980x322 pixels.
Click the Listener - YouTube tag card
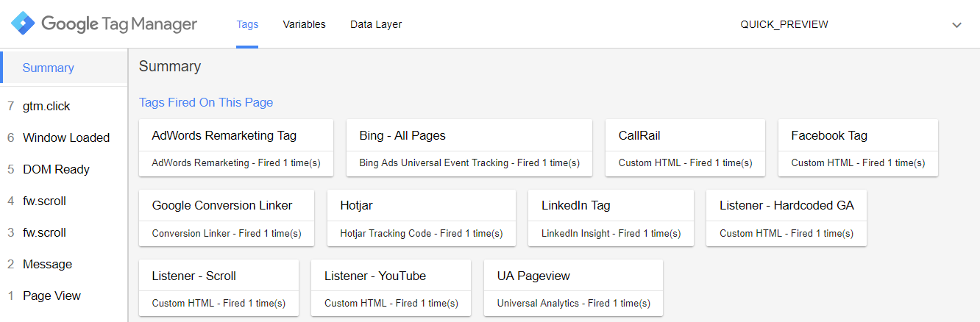[x=391, y=287]
